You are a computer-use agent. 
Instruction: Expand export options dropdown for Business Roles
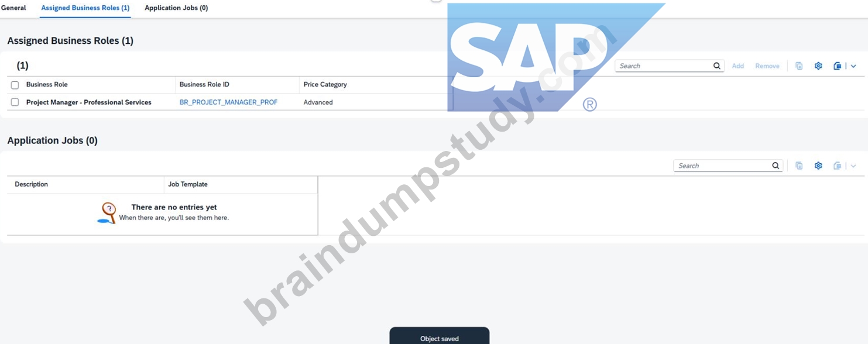pos(853,66)
